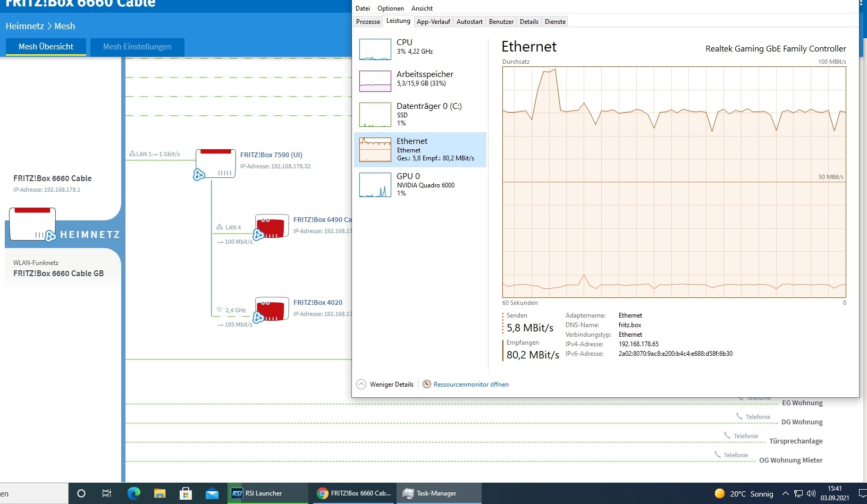Open Mesh Einstellungen tab in FRITZ!Box

point(137,47)
